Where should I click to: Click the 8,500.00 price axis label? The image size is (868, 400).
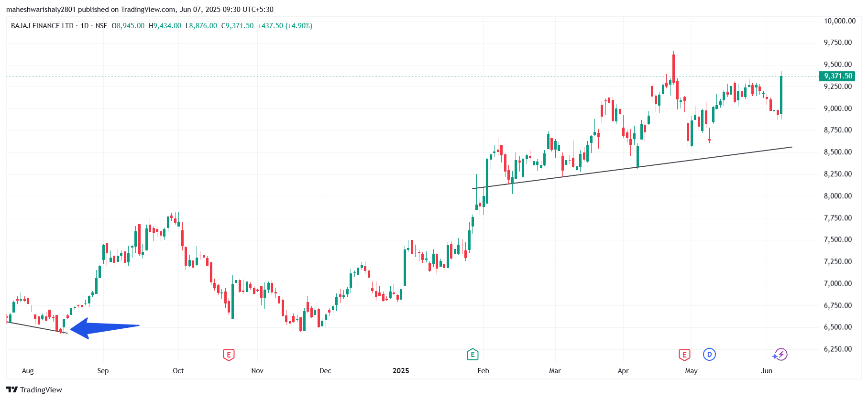(x=838, y=152)
